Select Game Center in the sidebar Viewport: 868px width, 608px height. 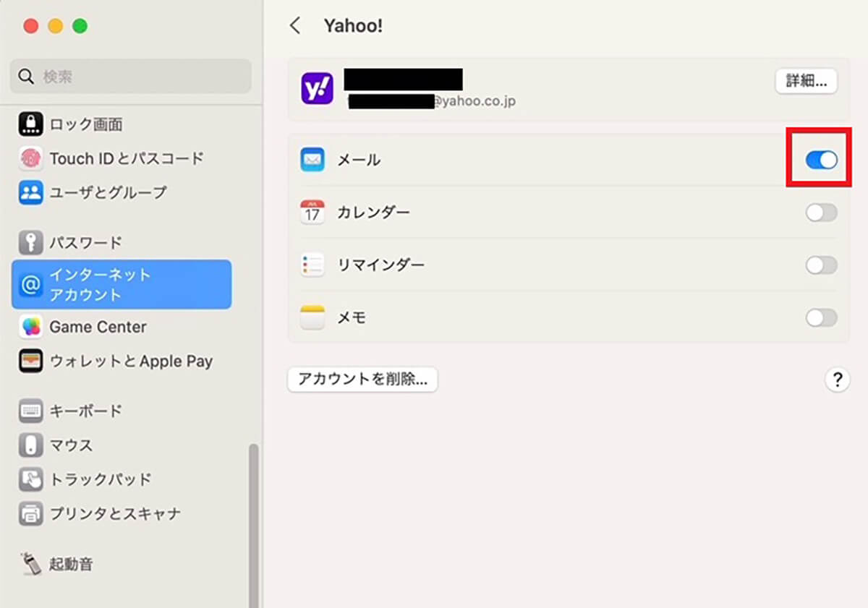point(98,327)
